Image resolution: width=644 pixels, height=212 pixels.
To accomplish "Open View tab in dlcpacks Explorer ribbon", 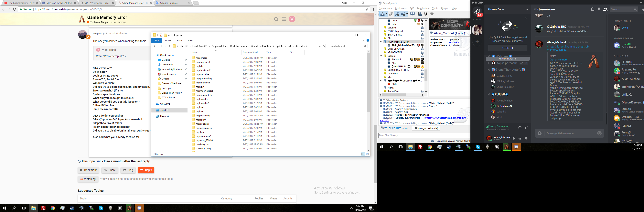I will (x=190, y=40).
